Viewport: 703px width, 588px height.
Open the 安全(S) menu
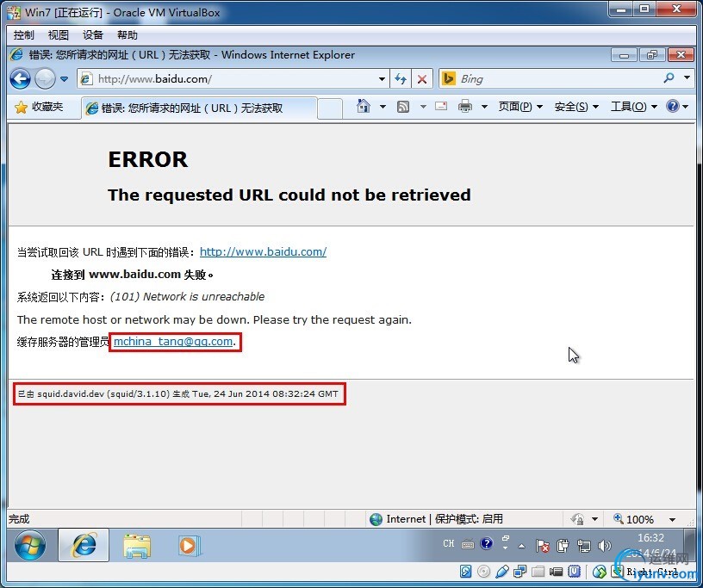point(576,107)
